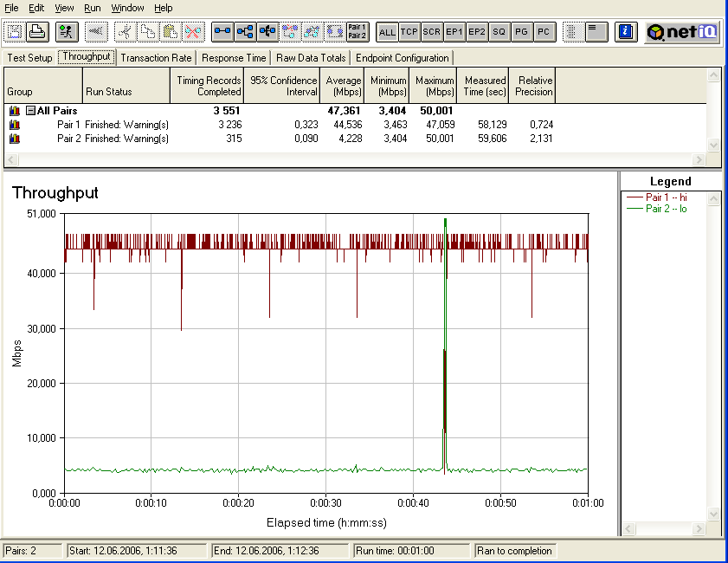Click the Run test runner icon
Image resolution: width=728 pixels, height=563 pixels.
67,31
